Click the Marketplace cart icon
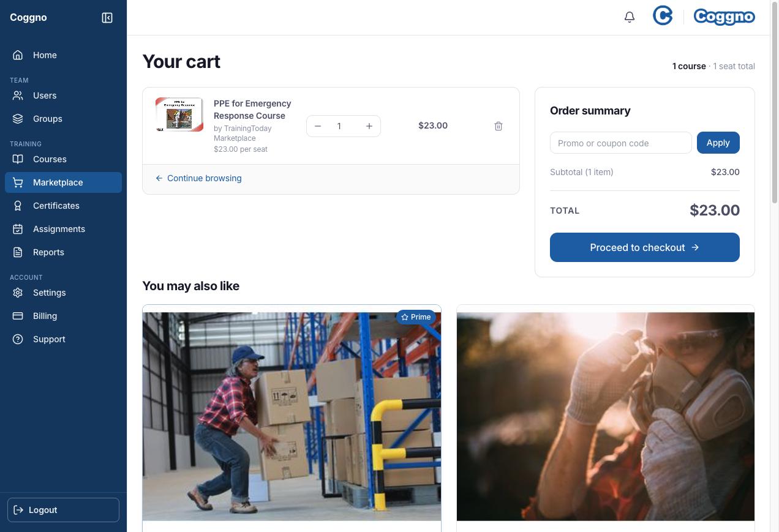The image size is (779, 532). (18, 182)
